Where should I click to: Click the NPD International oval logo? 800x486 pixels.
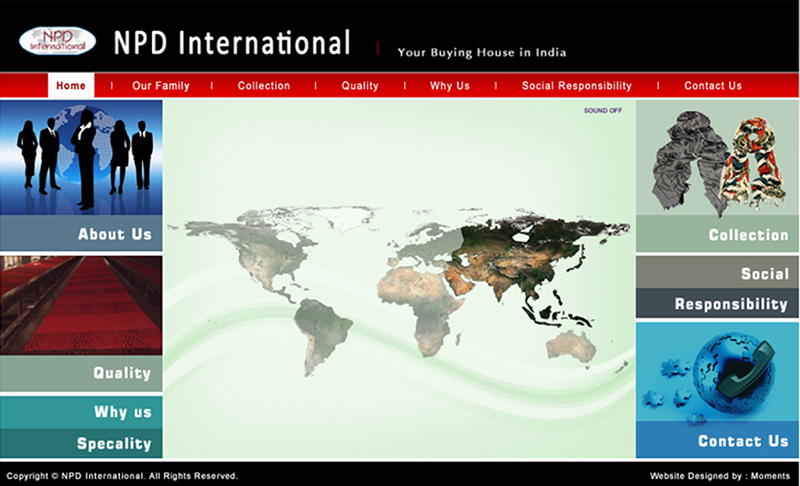[x=57, y=41]
